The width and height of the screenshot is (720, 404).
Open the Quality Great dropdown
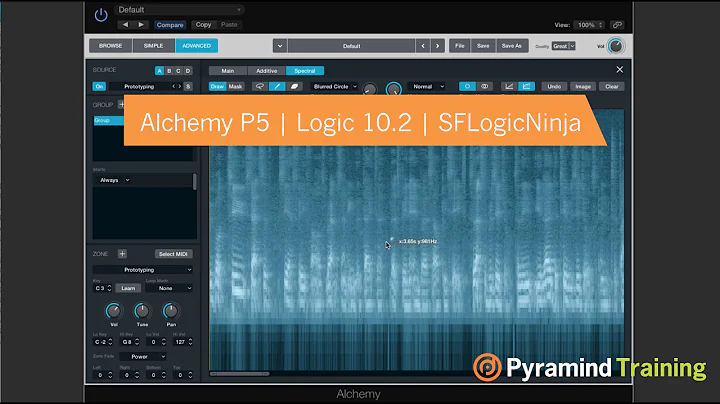(563, 46)
